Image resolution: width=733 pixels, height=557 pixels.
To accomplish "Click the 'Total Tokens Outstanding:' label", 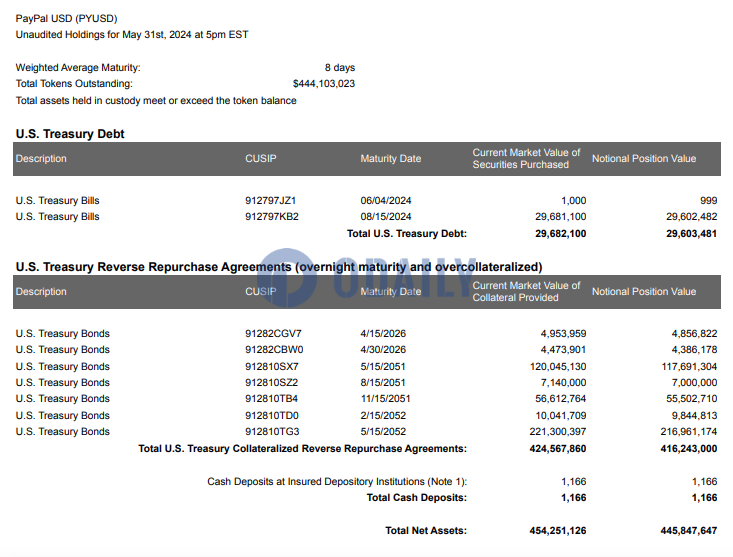I will tap(74, 84).
